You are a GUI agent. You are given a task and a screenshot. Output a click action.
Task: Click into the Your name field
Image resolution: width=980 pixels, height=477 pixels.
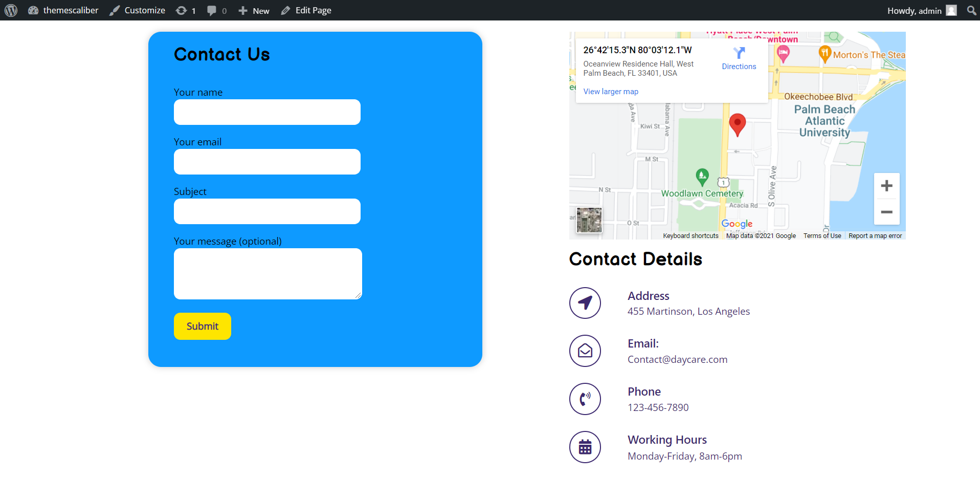click(x=267, y=112)
